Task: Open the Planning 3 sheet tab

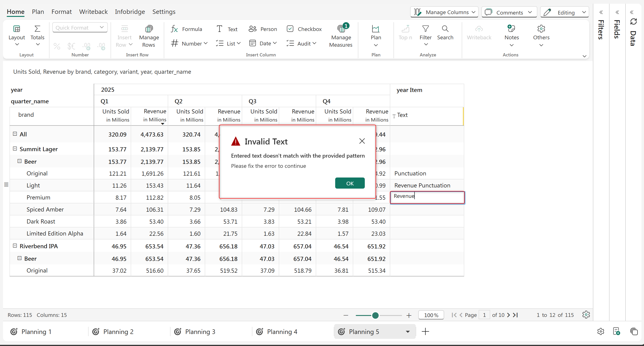Action: click(x=200, y=331)
